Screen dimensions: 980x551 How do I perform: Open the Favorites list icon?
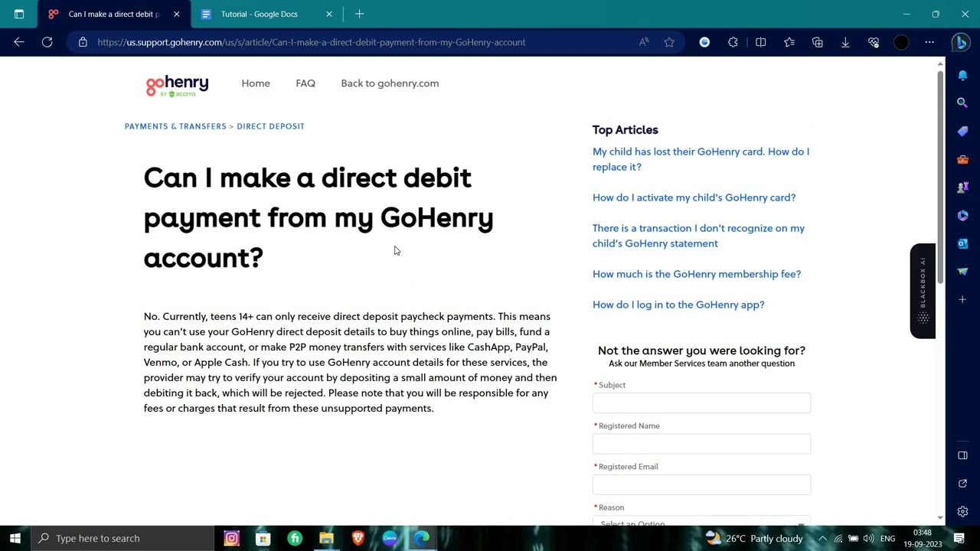(x=789, y=42)
